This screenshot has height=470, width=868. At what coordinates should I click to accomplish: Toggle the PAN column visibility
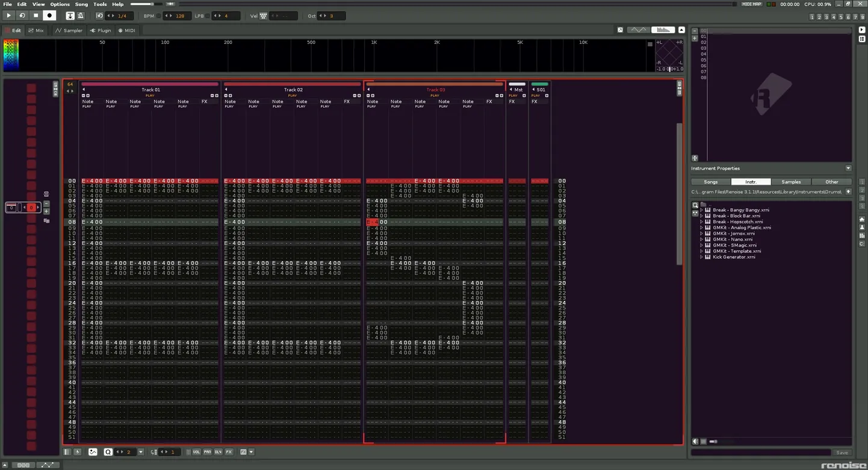207,452
